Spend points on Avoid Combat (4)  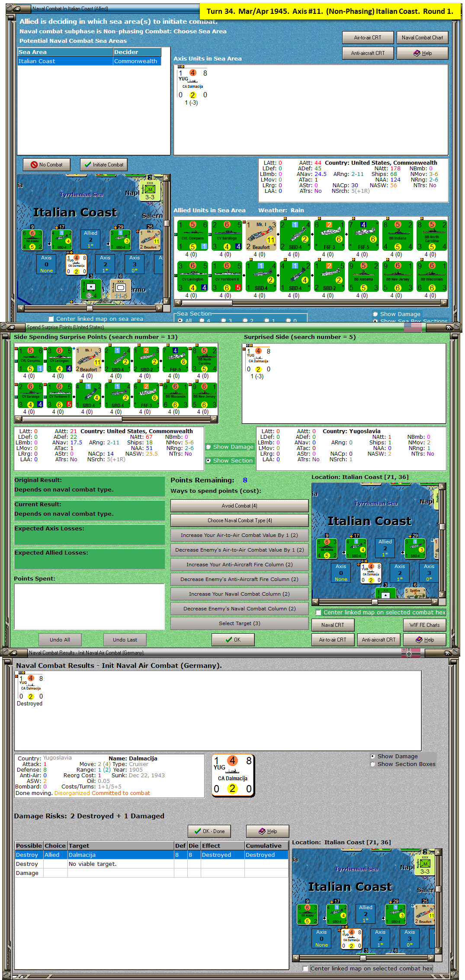pyautogui.click(x=239, y=506)
